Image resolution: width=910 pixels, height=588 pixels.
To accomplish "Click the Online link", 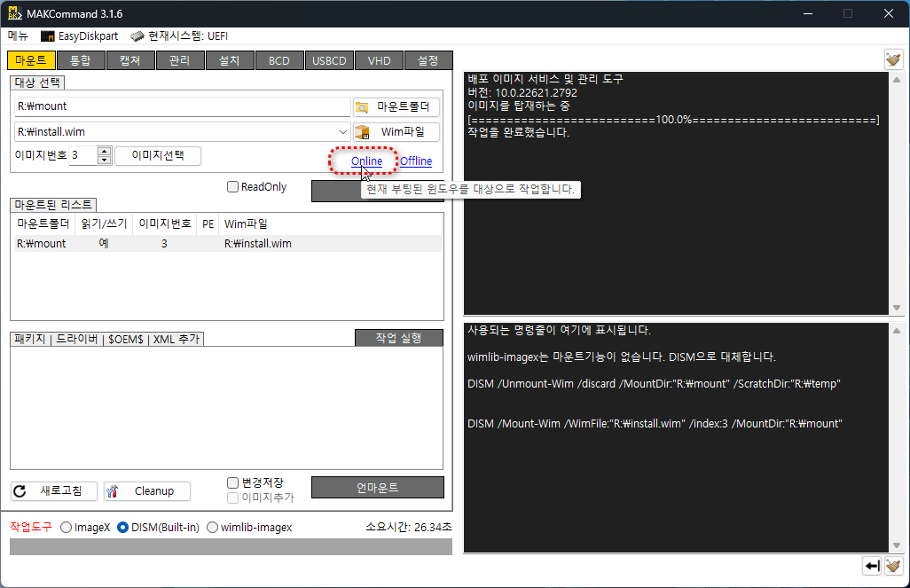I will (367, 161).
